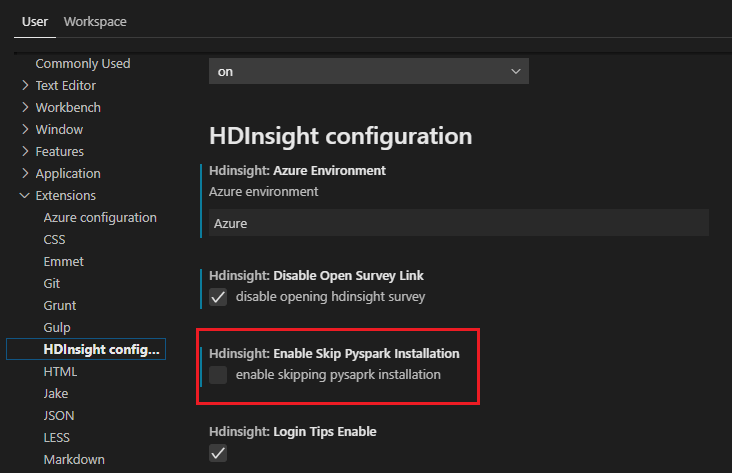The width and height of the screenshot is (732, 473).
Task: Switch to the User settings tab
Action: [x=35, y=21]
